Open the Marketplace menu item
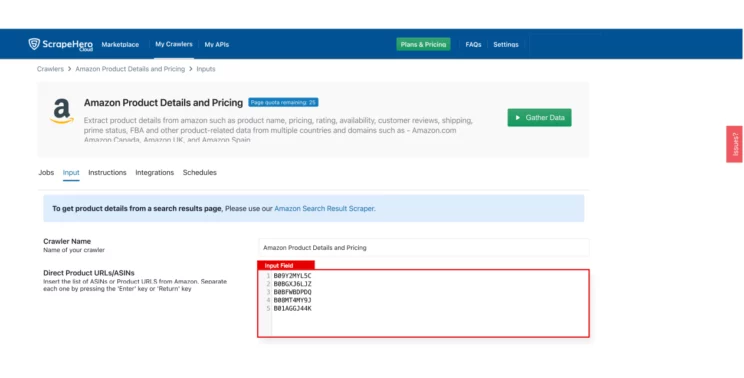The height and width of the screenshot is (378, 744). pyautogui.click(x=120, y=45)
